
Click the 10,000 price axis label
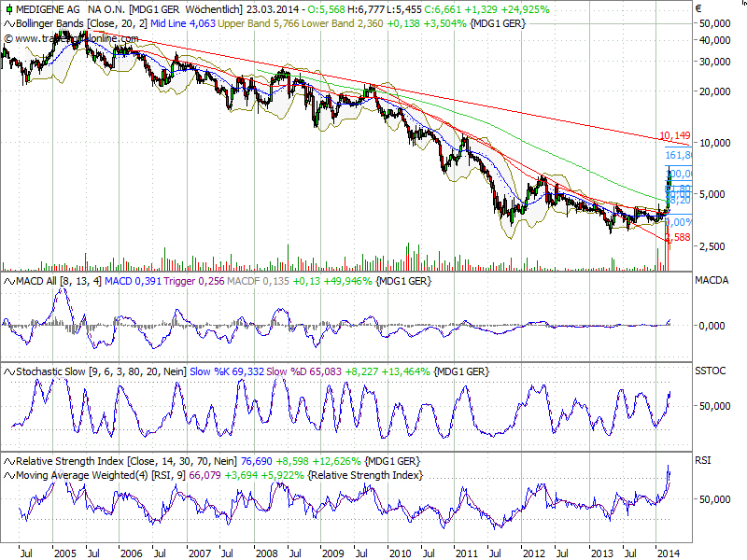[x=714, y=143]
